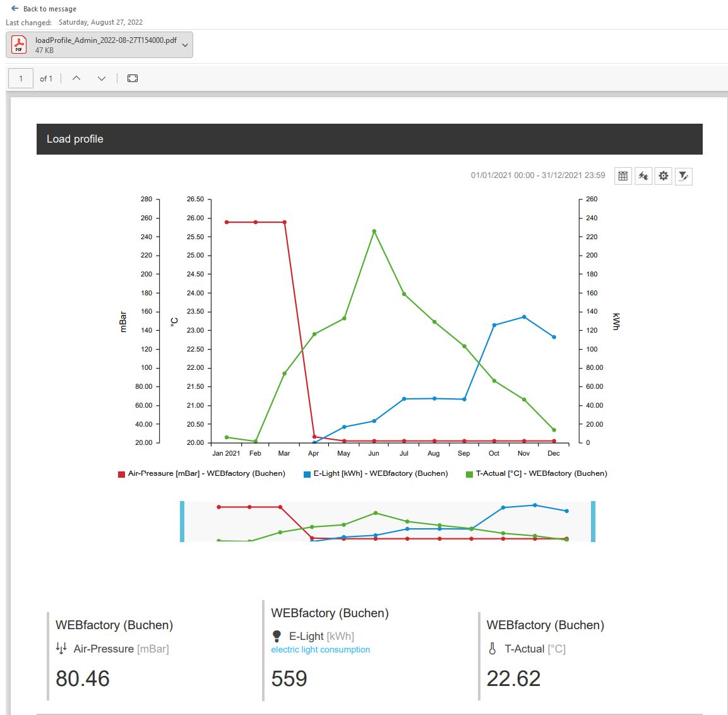Image resolution: width=728 pixels, height=715 pixels.
Task: Go to previous page with up chevron
Action: click(76, 78)
